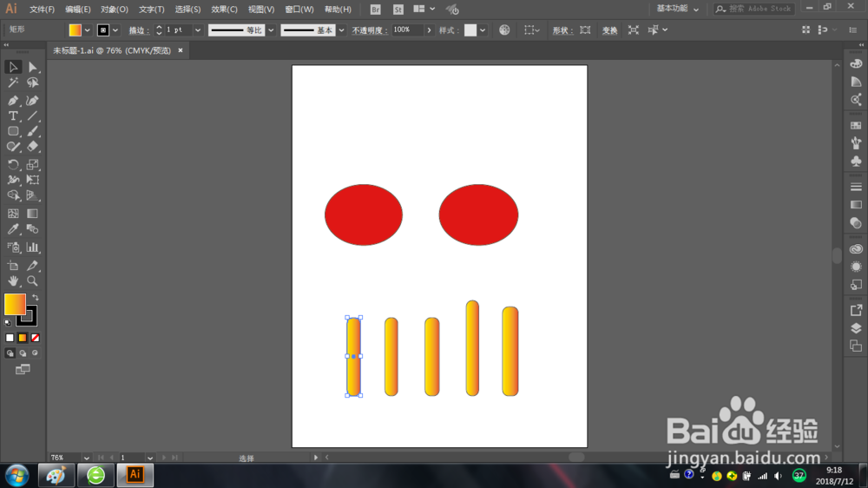868x488 pixels.
Task: Click 不透明度 opacity link
Action: [x=368, y=30]
